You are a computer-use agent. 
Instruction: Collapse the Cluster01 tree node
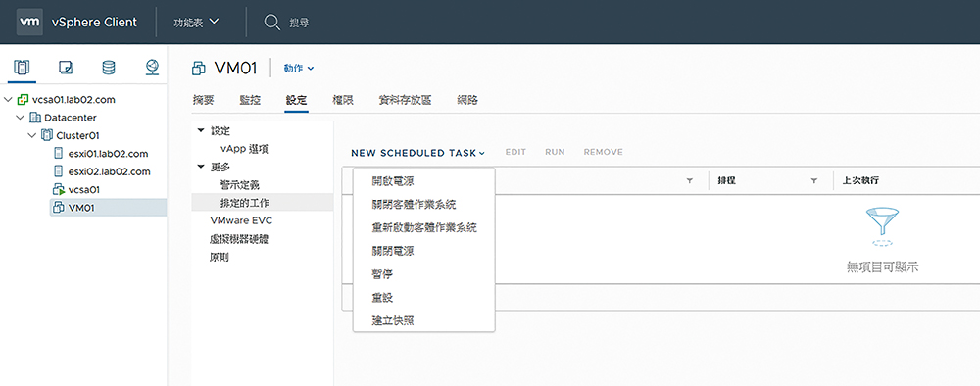pos(32,135)
